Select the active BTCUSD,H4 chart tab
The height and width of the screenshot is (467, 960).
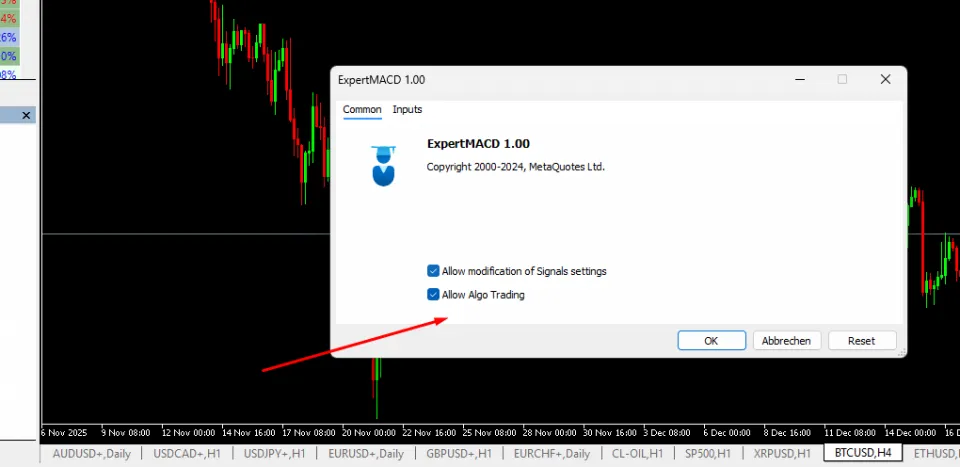(863, 453)
